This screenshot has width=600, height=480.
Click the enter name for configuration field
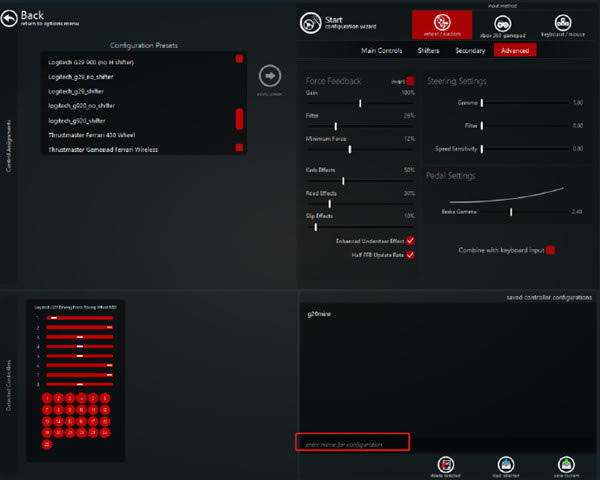352,442
